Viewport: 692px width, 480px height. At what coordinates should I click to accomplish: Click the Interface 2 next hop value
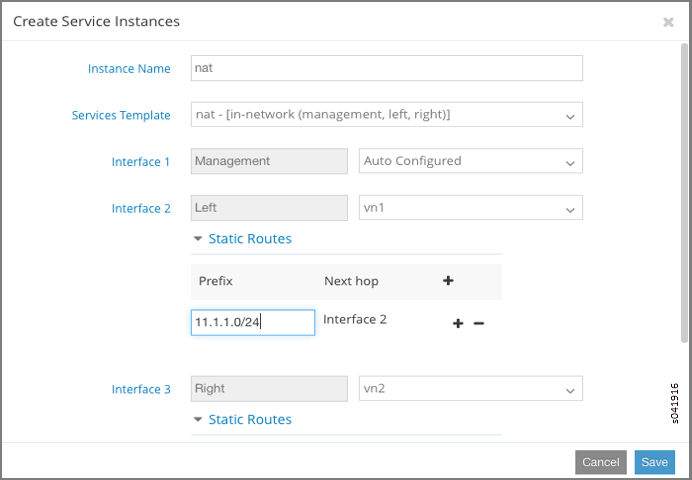coord(355,320)
